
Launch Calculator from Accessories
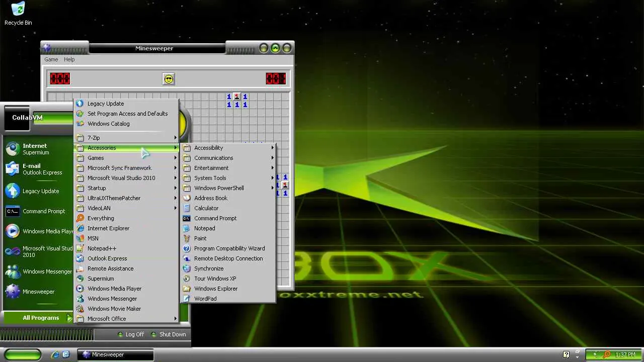pyautogui.click(x=228, y=208)
